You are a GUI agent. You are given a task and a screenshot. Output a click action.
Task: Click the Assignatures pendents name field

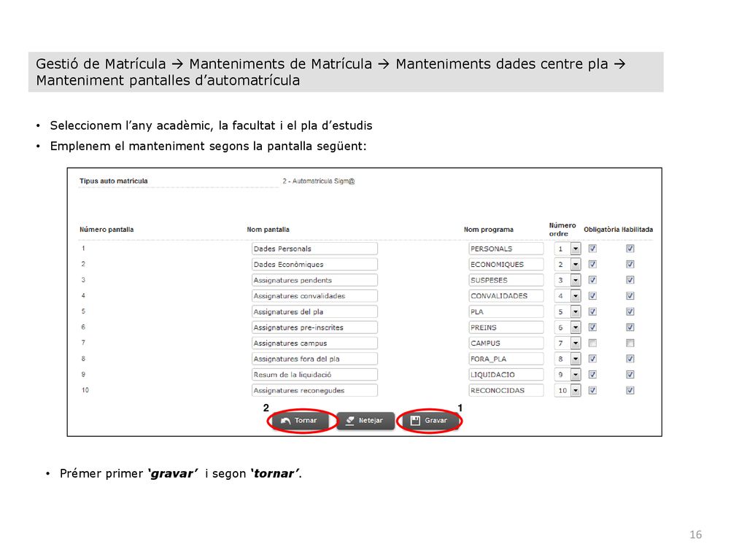tap(314, 280)
